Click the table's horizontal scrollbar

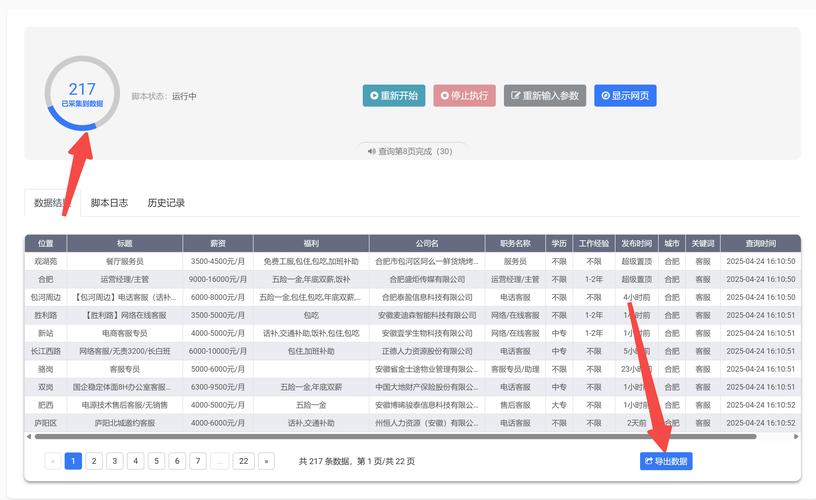[x=400, y=436]
